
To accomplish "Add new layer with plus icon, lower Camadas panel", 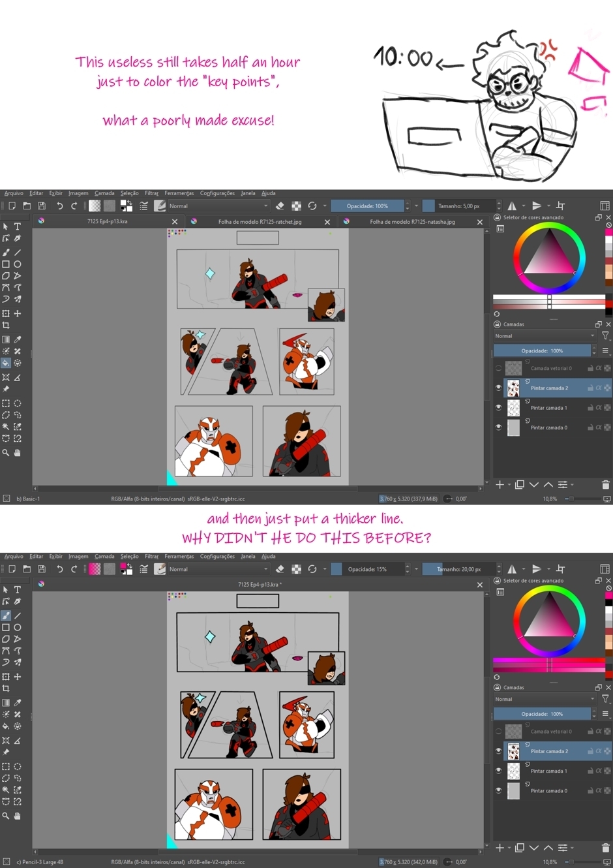I will (500, 848).
